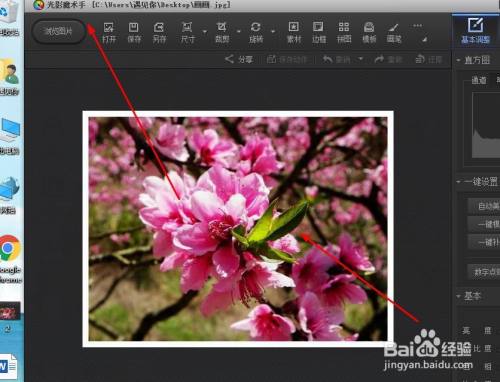Open Google Chrome from the desktop
Screen dimensions: 500x382
click(x=10, y=259)
